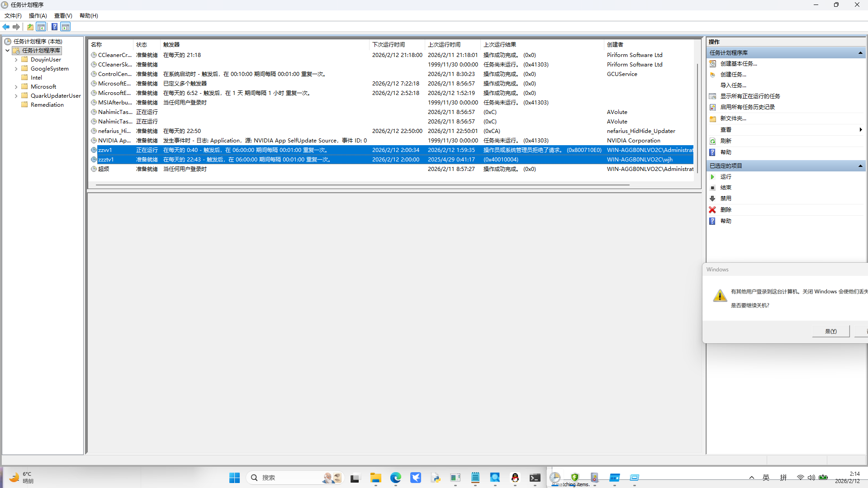
Task: Open Microsoft Edge from the taskbar
Action: point(396,478)
